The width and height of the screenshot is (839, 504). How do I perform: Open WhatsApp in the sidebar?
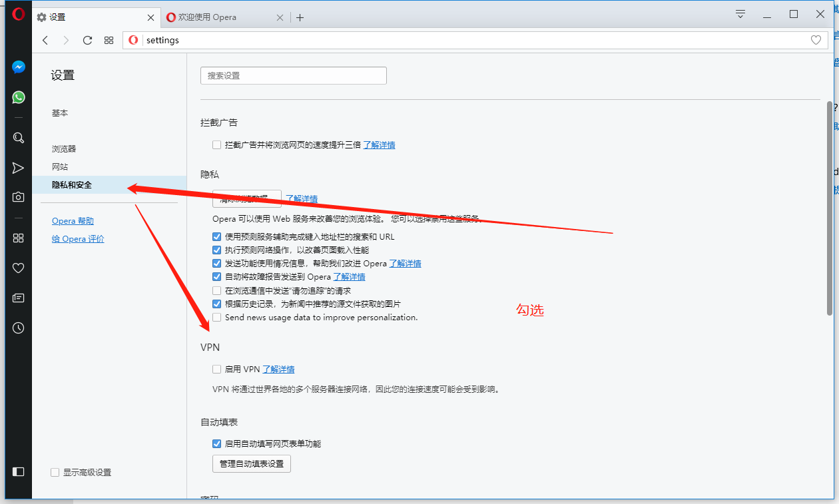click(19, 97)
